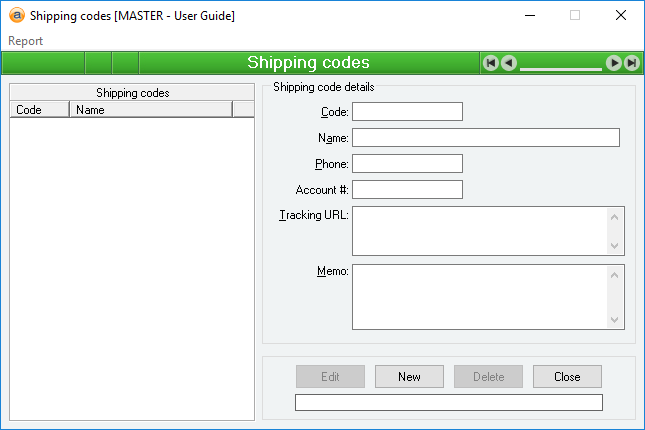The image size is (645, 430).
Task: Jump to the first shipping code record
Action: tap(491, 63)
